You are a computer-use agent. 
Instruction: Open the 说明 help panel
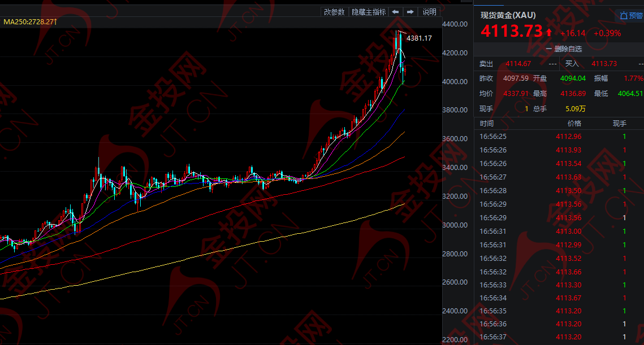coord(429,11)
